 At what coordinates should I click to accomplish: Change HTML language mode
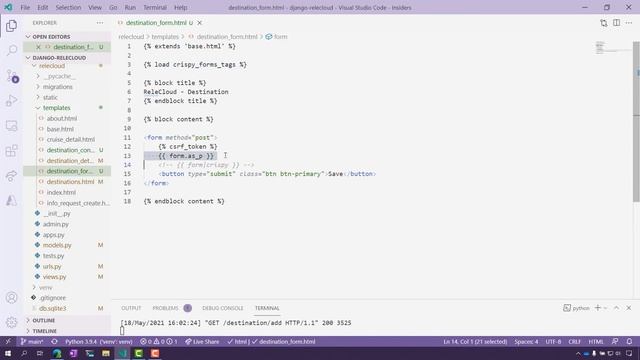(596, 341)
